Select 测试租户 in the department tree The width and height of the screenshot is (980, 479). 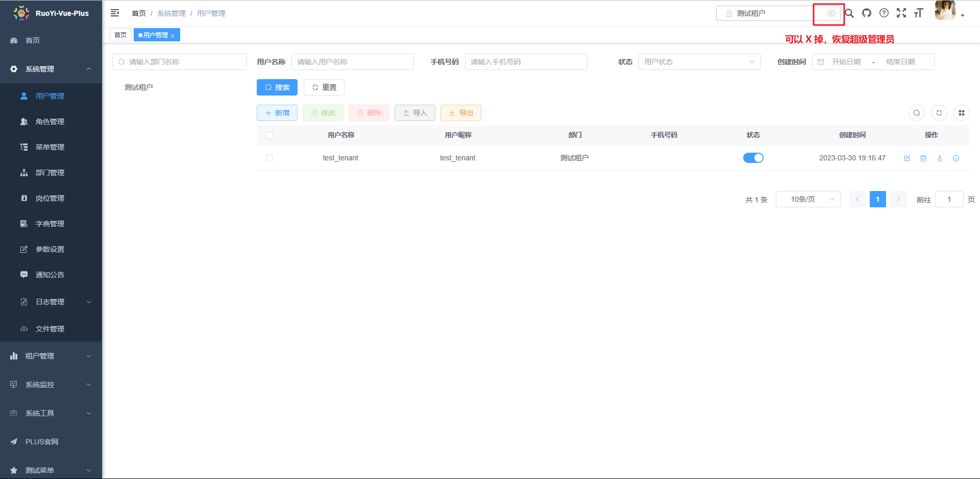pos(139,87)
